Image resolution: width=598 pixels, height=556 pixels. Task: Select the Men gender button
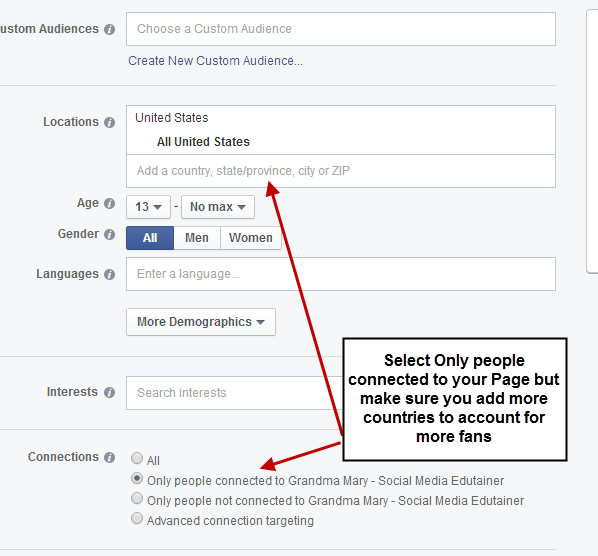[x=197, y=238]
